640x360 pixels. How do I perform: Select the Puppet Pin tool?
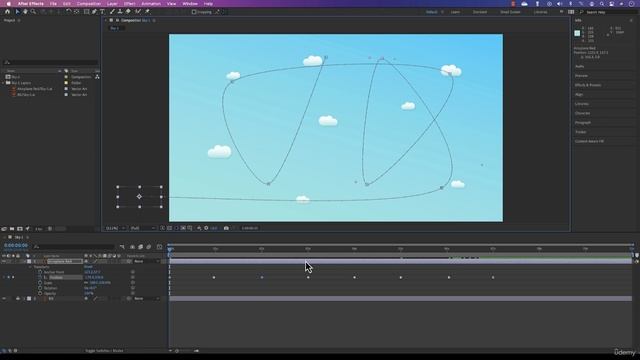[147, 12]
